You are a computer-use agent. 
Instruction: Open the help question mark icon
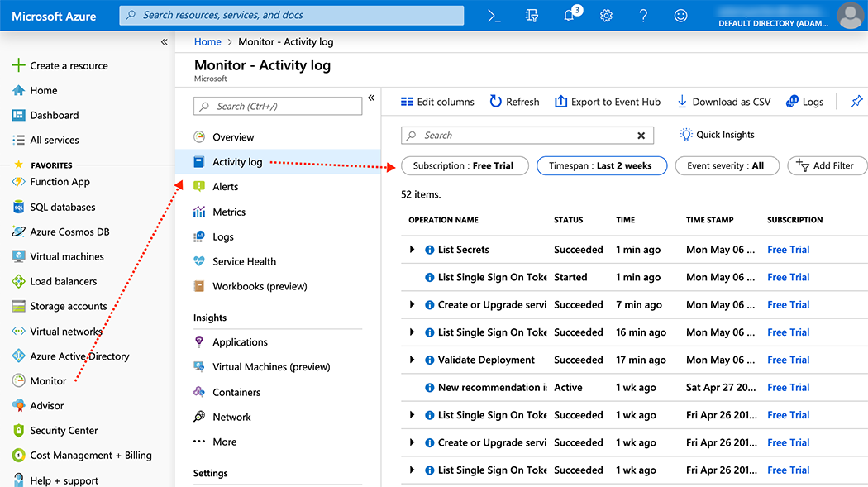tap(643, 16)
